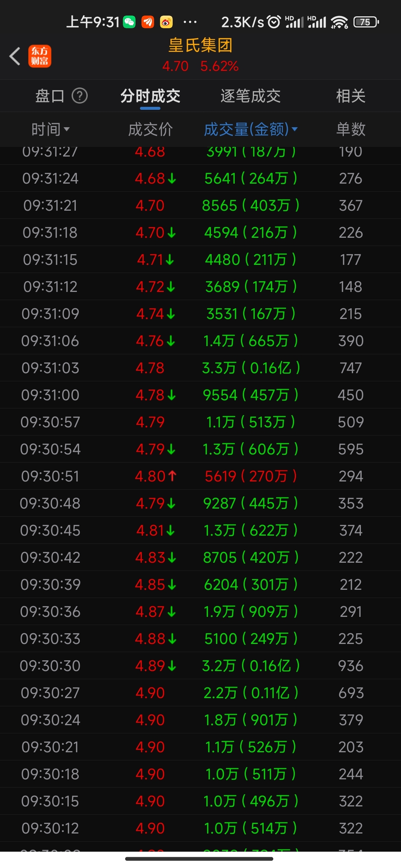Tap down arrow beside 4.76 price
The height and width of the screenshot is (868, 401).
[x=171, y=341]
